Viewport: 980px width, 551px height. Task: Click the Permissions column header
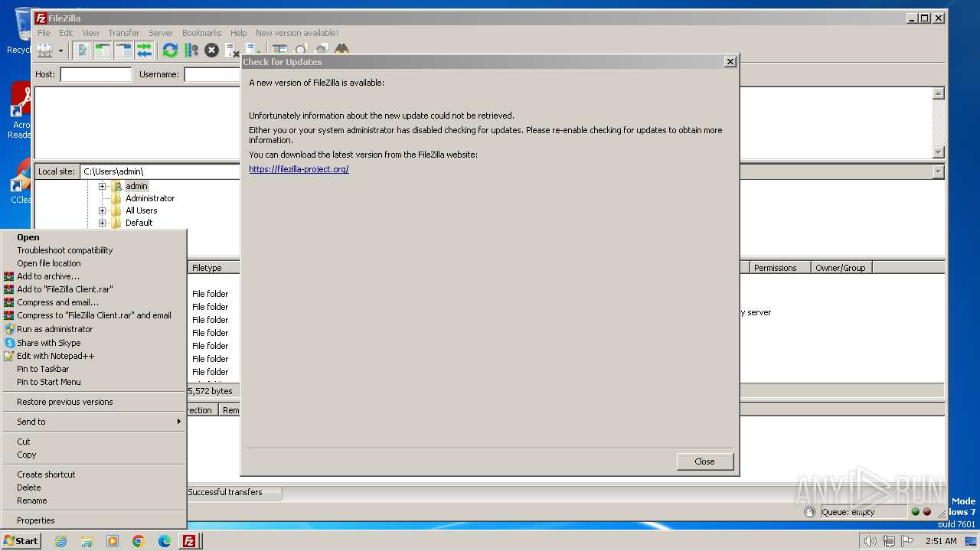779,268
